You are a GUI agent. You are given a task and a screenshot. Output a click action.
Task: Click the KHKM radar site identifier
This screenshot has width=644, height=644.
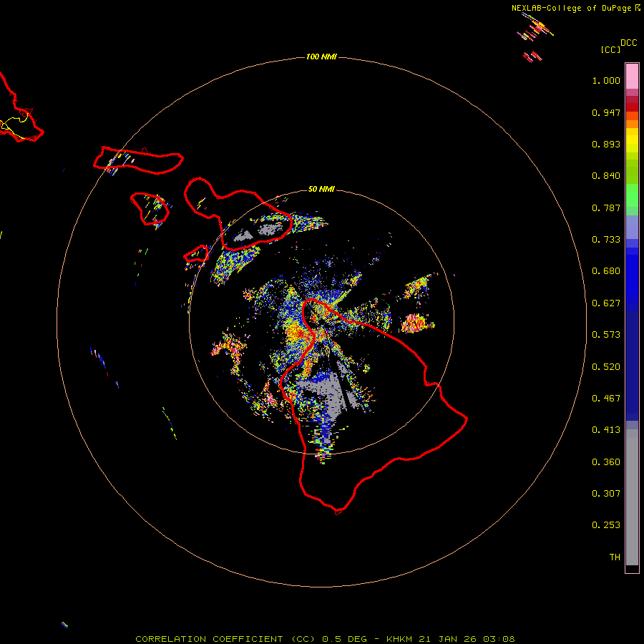click(399, 639)
